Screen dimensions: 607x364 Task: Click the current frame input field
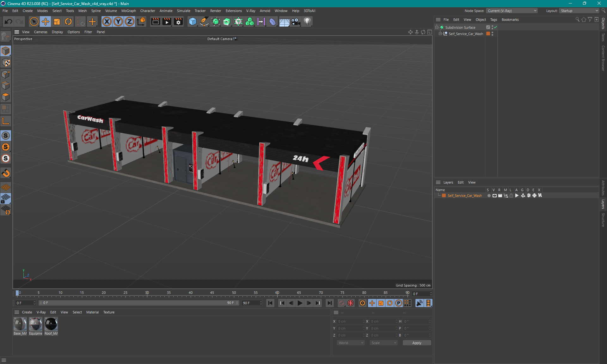422,294
